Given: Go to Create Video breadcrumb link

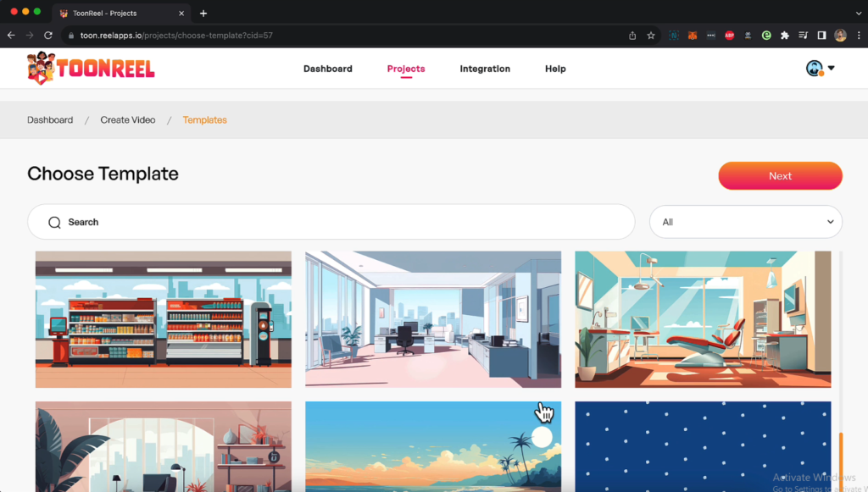Looking at the screenshot, I should pos(128,120).
